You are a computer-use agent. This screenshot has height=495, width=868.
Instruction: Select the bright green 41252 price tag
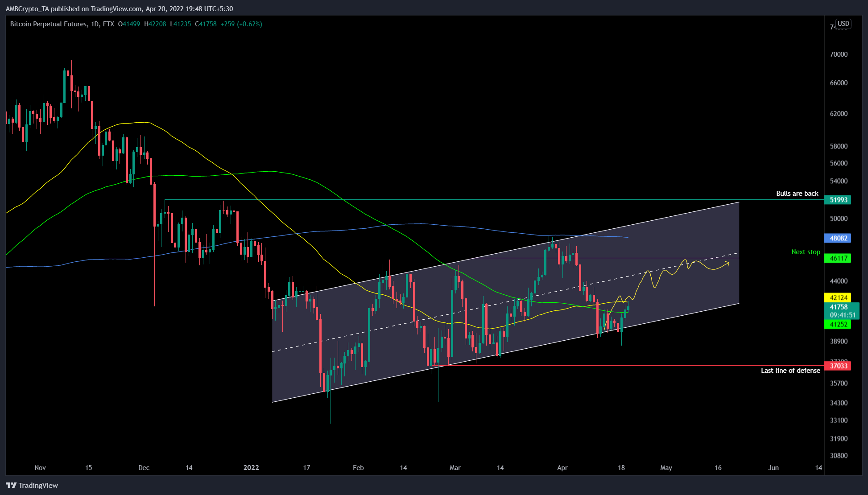click(838, 324)
